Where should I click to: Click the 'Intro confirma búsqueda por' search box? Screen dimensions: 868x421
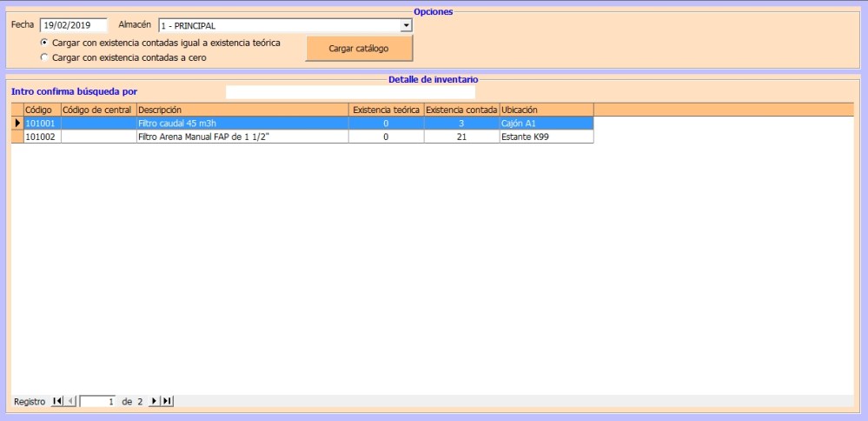tap(350, 91)
